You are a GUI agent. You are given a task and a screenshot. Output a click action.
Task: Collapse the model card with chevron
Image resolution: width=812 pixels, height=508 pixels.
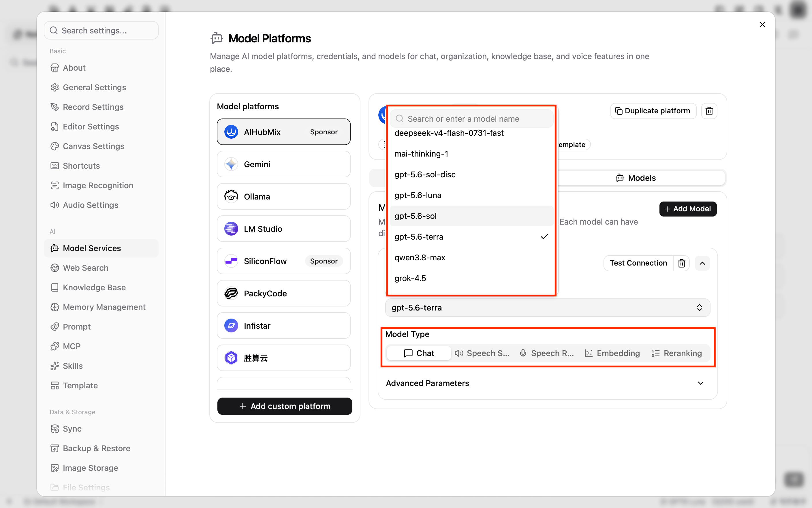click(702, 263)
